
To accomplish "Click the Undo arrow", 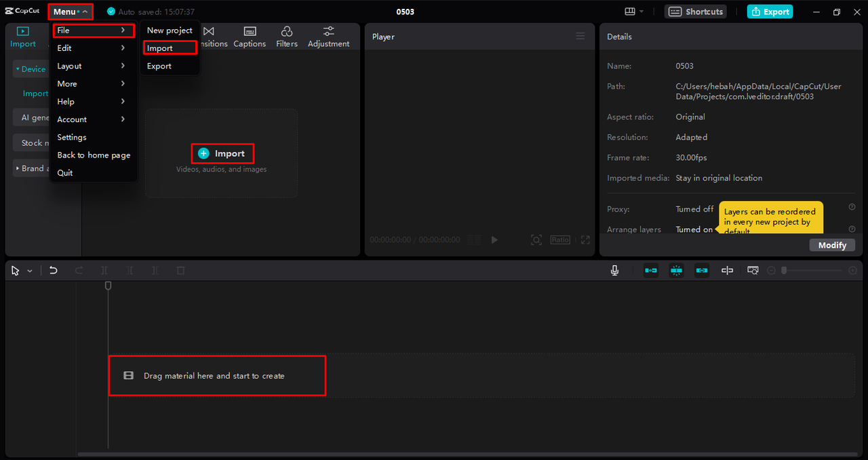I will pos(54,270).
